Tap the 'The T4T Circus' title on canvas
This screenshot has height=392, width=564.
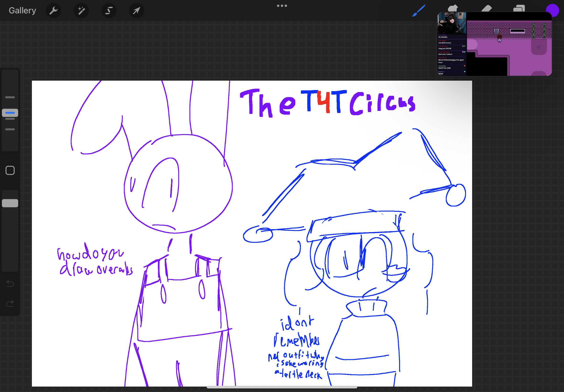pyautogui.click(x=327, y=103)
